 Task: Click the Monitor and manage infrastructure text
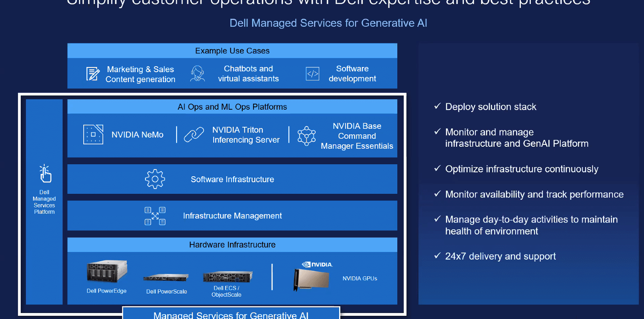pos(517,138)
